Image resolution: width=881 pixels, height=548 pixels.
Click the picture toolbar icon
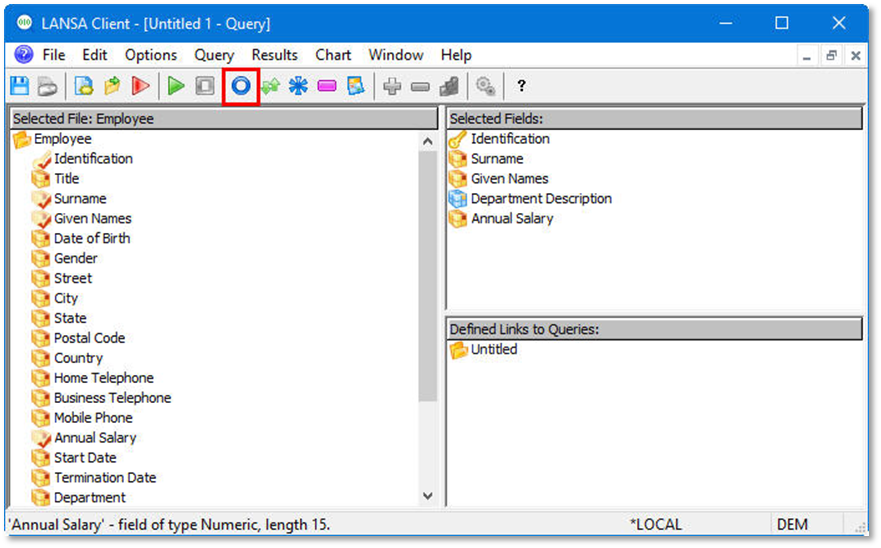pos(356,86)
